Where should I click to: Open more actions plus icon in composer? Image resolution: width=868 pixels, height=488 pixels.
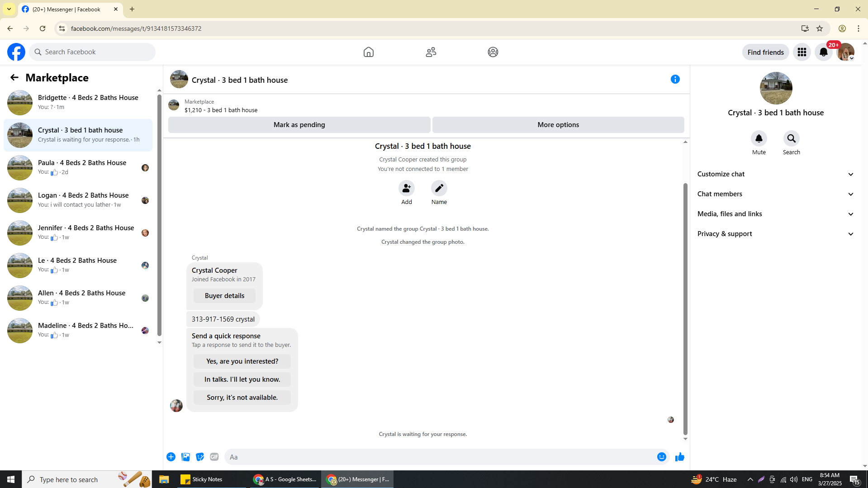[x=171, y=457]
